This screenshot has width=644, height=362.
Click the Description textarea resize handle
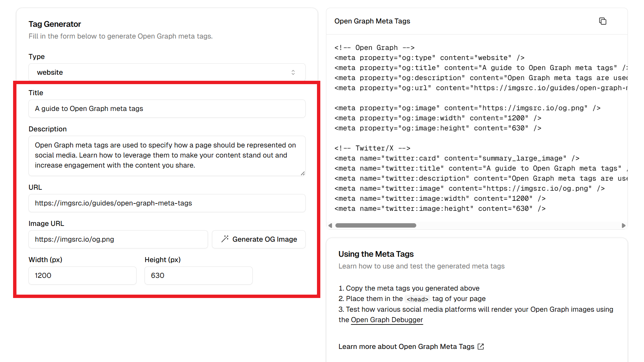303,173
